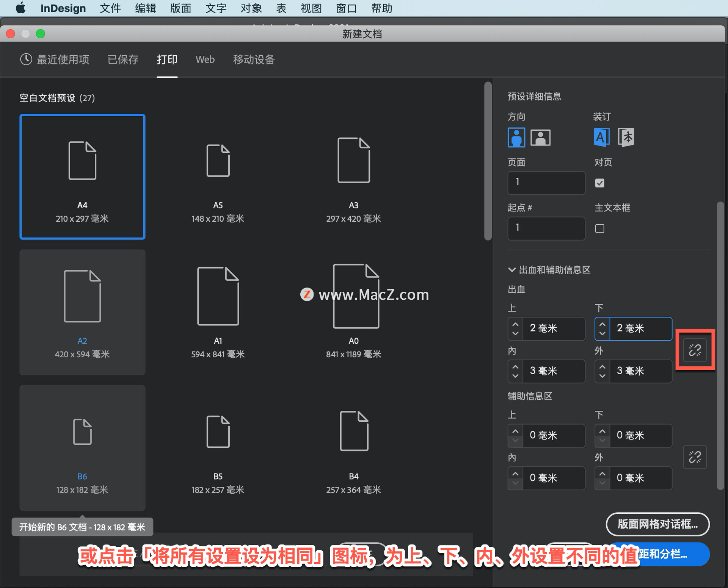This screenshot has width=728, height=588.
Task: Increase slug bottom value stepper
Action: click(602, 431)
